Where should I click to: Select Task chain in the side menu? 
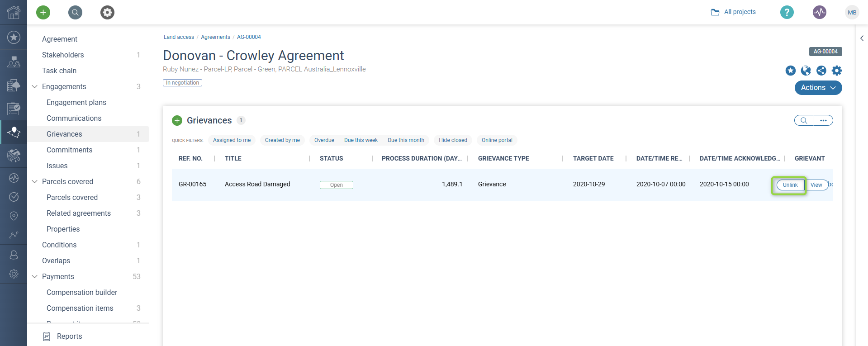coord(59,71)
